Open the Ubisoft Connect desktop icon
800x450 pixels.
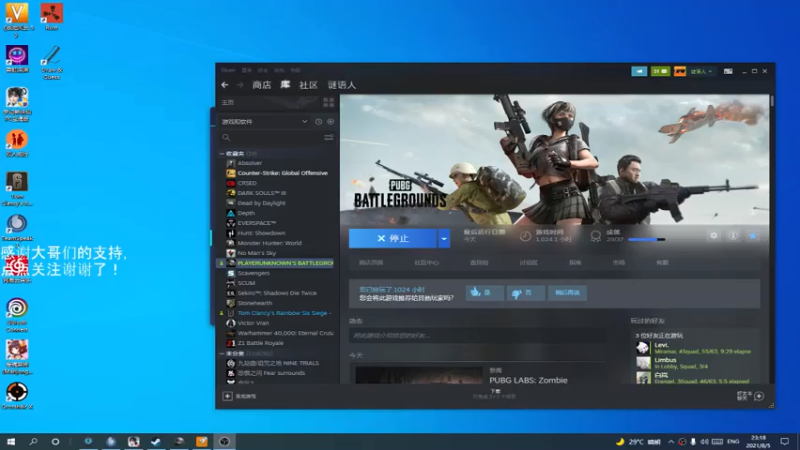(17, 314)
